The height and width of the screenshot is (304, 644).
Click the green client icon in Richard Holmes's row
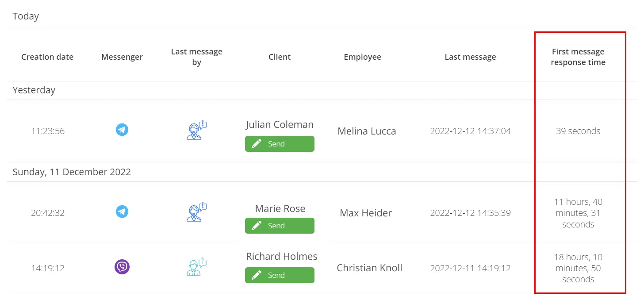click(x=196, y=267)
